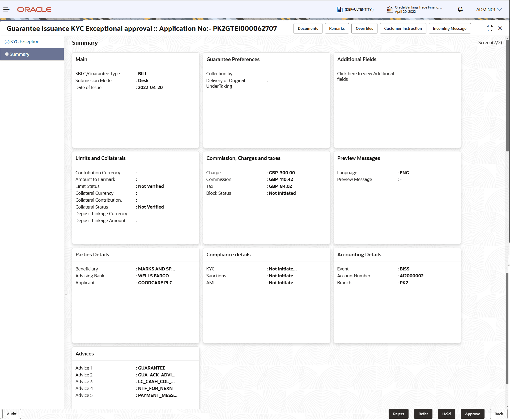This screenshot has height=420, width=510.
Task: Open the Documents panel
Action: click(308, 28)
